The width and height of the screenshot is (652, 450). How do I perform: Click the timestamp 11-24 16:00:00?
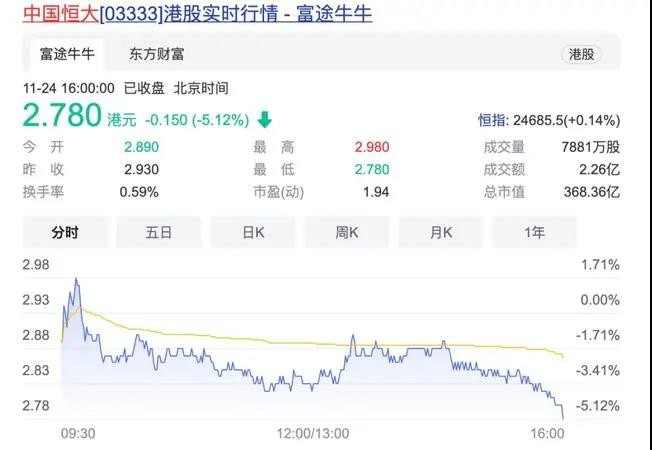pos(69,88)
